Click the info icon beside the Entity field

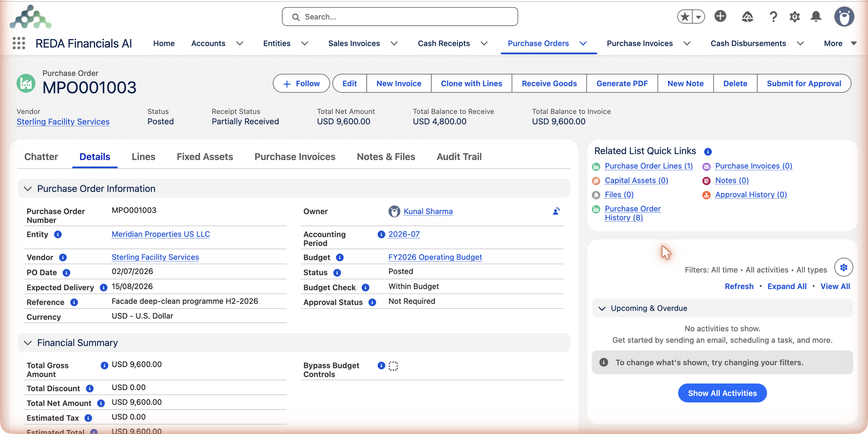click(x=58, y=234)
